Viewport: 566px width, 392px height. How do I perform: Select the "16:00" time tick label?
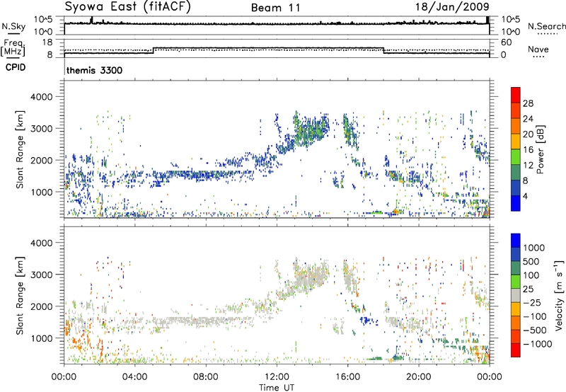pyautogui.click(x=347, y=377)
